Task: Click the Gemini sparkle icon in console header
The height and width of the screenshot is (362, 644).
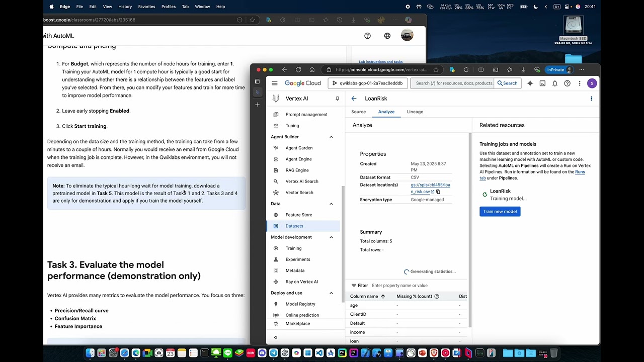Action: click(x=530, y=83)
